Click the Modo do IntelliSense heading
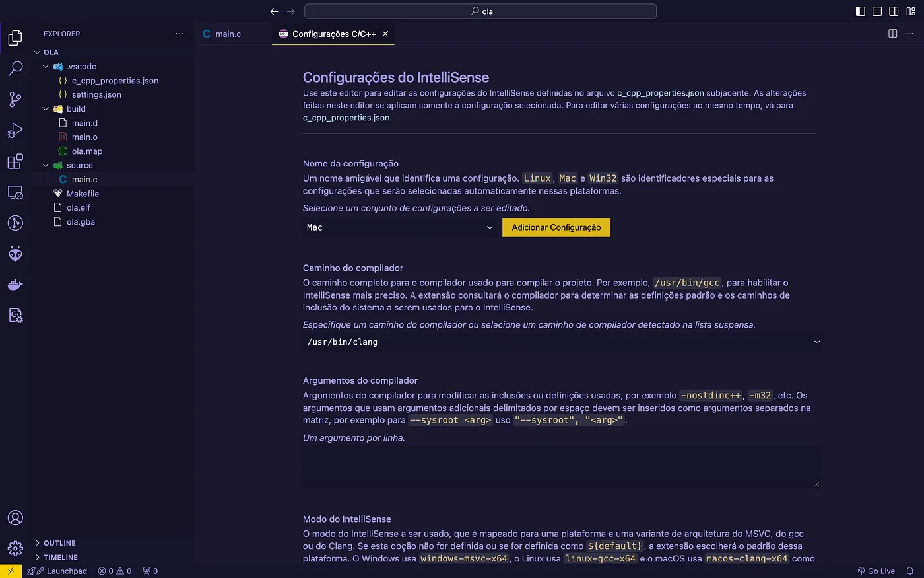Screen dimensions: 924x578 coord(347,519)
